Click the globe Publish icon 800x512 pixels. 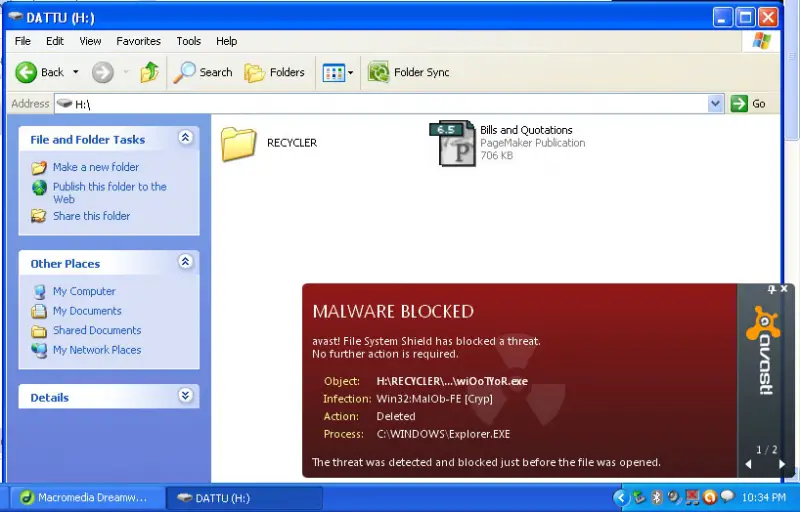[39, 188]
